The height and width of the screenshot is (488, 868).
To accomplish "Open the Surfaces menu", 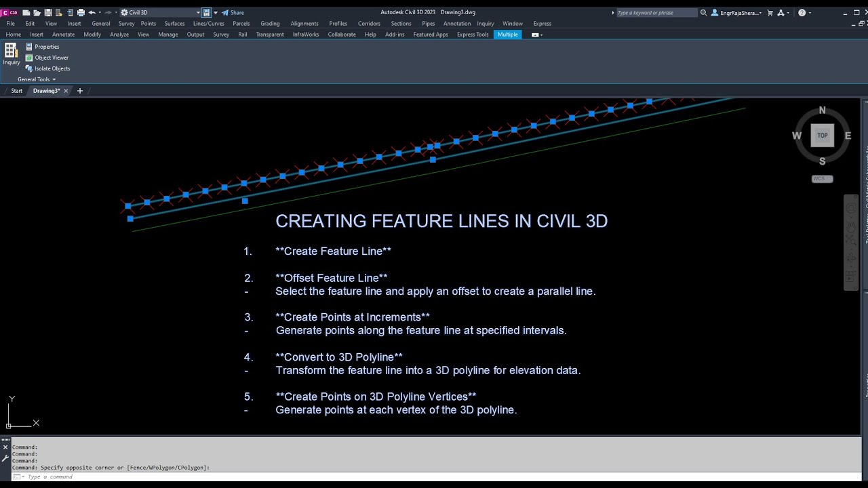I will [x=174, y=24].
